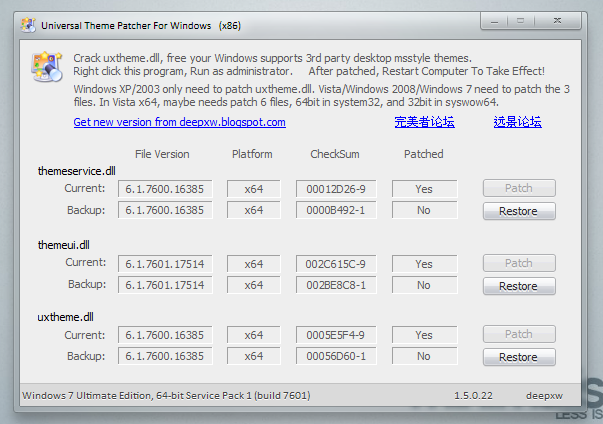603x424 pixels.
Task: Open the deepxw.blogspot.com new version link
Action: click(180, 122)
